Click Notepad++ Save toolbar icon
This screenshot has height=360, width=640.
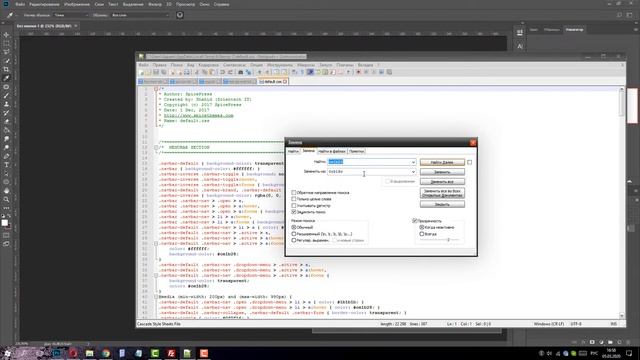156,72
